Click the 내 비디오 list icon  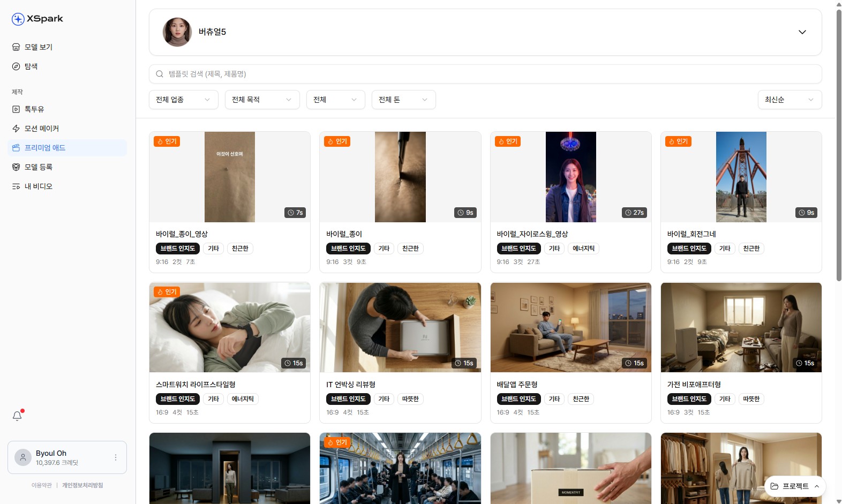(x=16, y=186)
